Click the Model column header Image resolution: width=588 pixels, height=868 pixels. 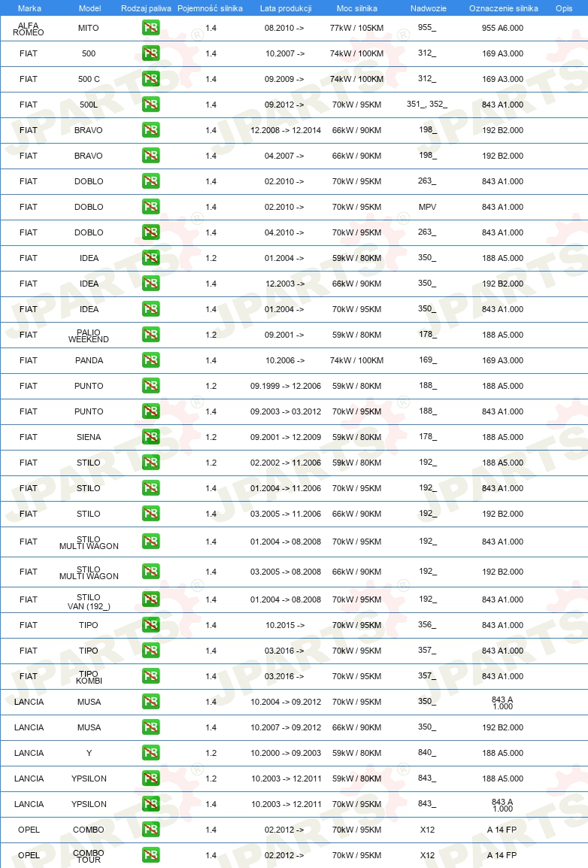(89, 8)
